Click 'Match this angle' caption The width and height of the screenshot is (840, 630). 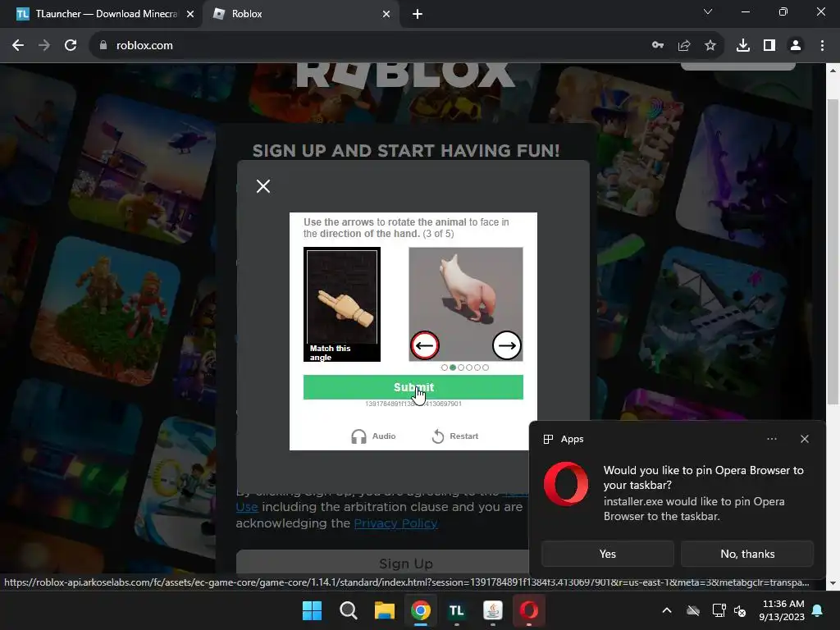tap(330, 353)
